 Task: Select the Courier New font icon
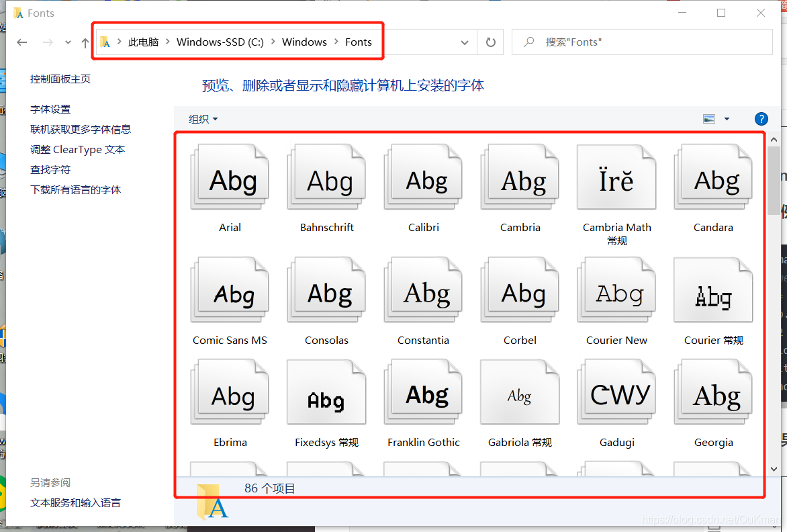click(x=617, y=290)
